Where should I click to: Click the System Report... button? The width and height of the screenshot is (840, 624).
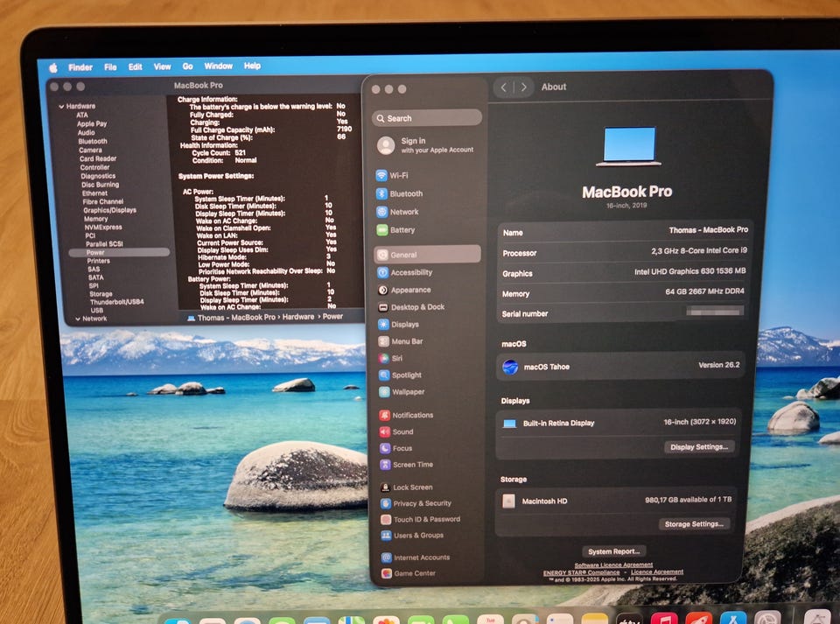[613, 551]
